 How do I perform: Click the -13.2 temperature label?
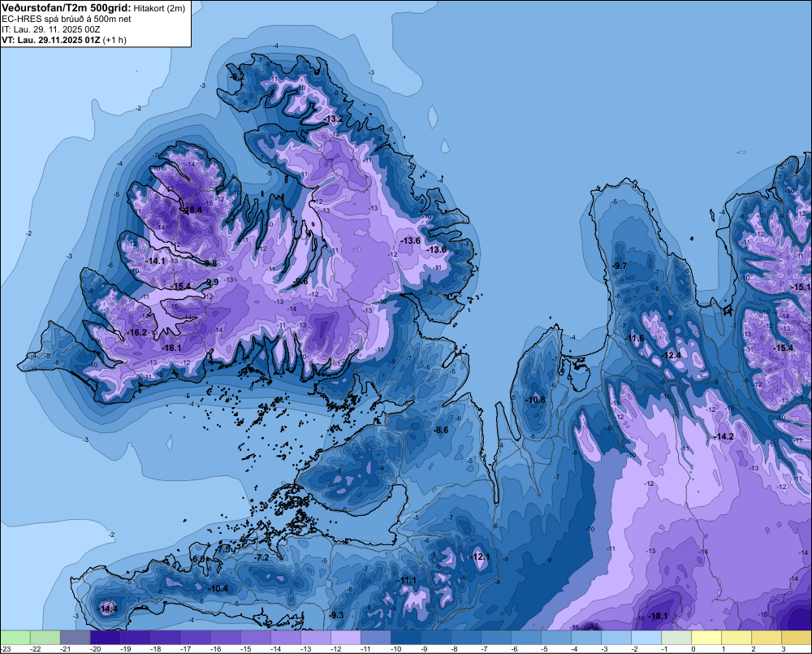[x=333, y=119]
